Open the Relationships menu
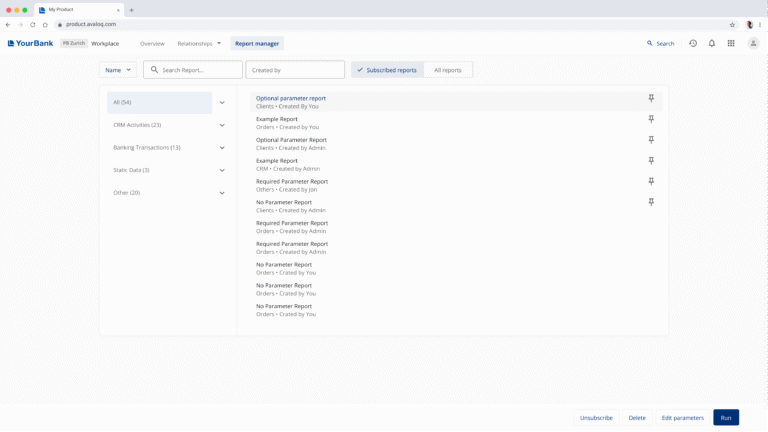The height and width of the screenshot is (432, 768). coord(199,43)
